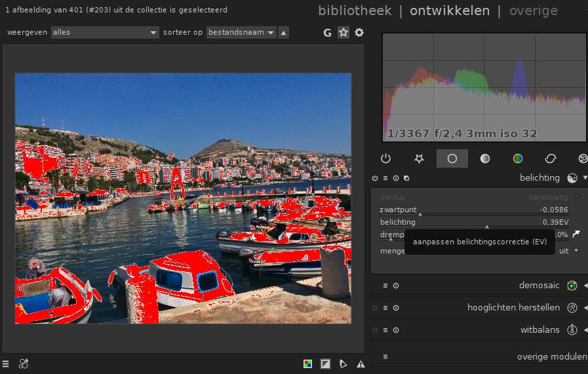Click the harbor photo in center view
Viewport: 588px width, 374px height.
183,198
